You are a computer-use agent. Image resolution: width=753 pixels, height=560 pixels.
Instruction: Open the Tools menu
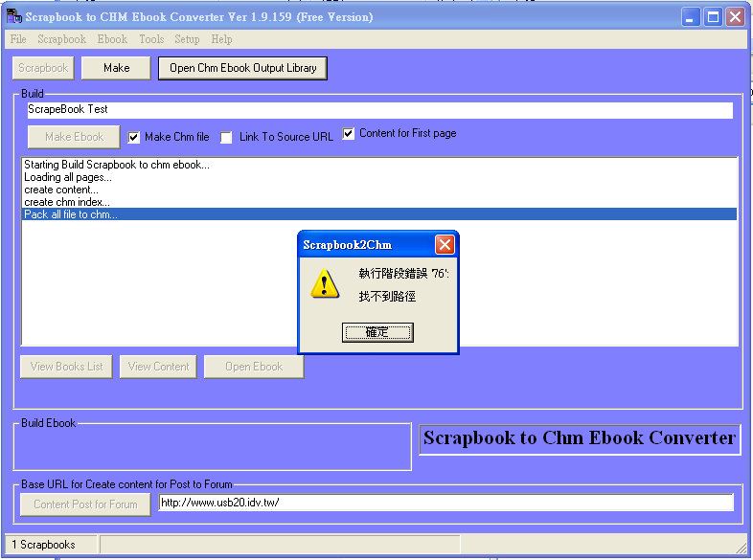tap(151, 39)
